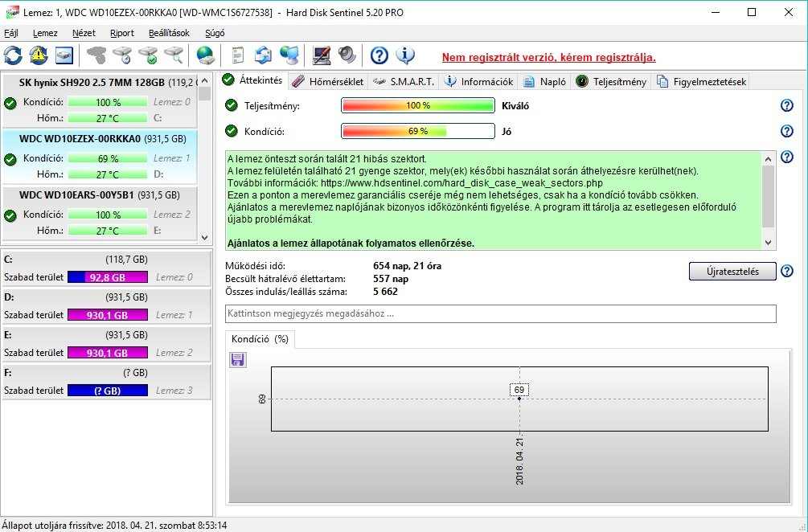The height and width of the screenshot is (532, 808).
Task: Click help icon next to Újratesztelés button
Action: point(787,271)
